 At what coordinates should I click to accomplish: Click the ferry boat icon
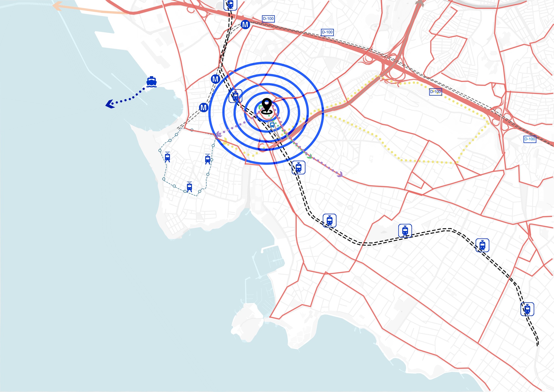[x=152, y=82]
